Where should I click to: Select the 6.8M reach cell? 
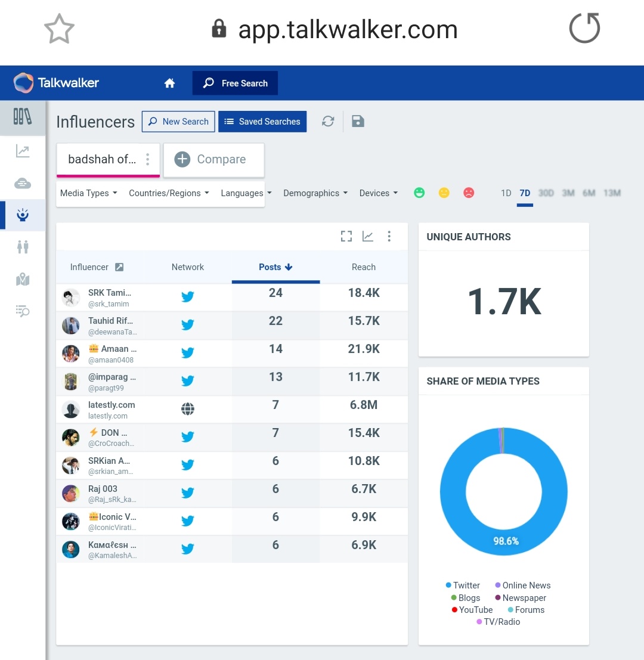pyautogui.click(x=364, y=405)
